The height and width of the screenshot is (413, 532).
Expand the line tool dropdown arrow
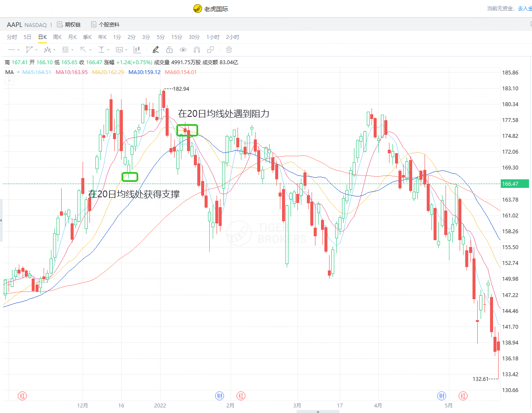(x=18, y=50)
